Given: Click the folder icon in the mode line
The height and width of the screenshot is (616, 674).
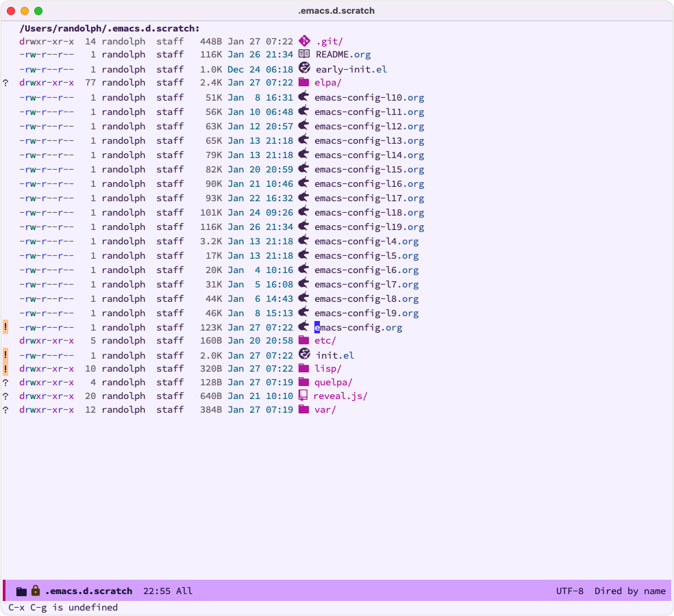Looking at the screenshot, I should (21, 591).
